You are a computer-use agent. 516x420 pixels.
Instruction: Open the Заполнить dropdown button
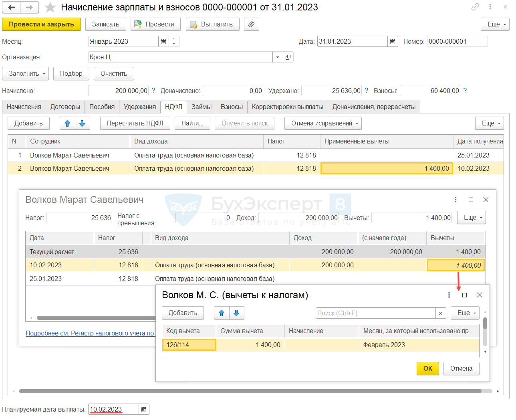coord(25,74)
